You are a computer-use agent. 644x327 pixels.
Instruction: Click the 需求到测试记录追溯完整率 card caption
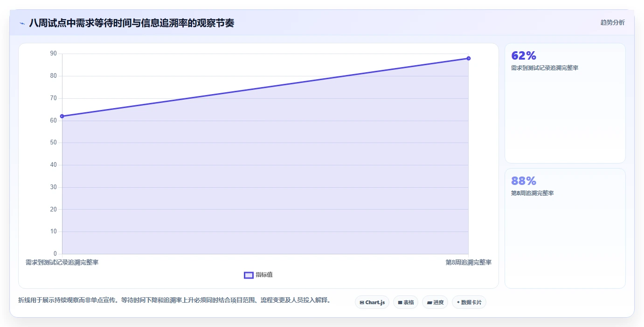point(545,68)
